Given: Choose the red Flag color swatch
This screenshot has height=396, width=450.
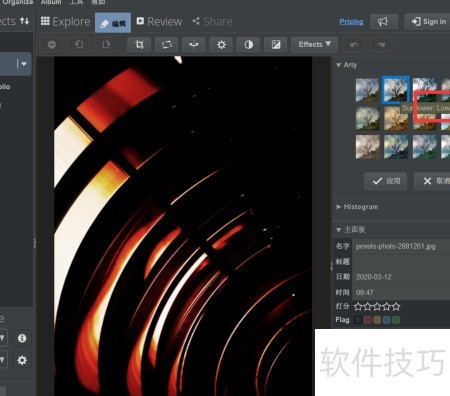Looking at the screenshot, I should click(x=368, y=320).
